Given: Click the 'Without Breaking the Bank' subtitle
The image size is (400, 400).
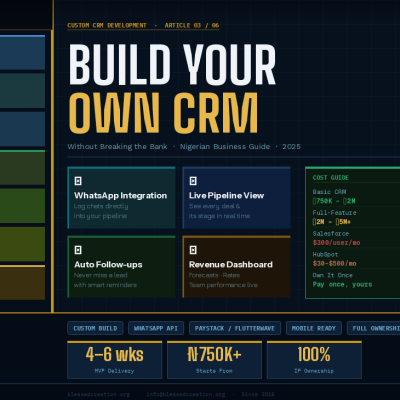Looking at the screenshot, I should pos(117,147).
